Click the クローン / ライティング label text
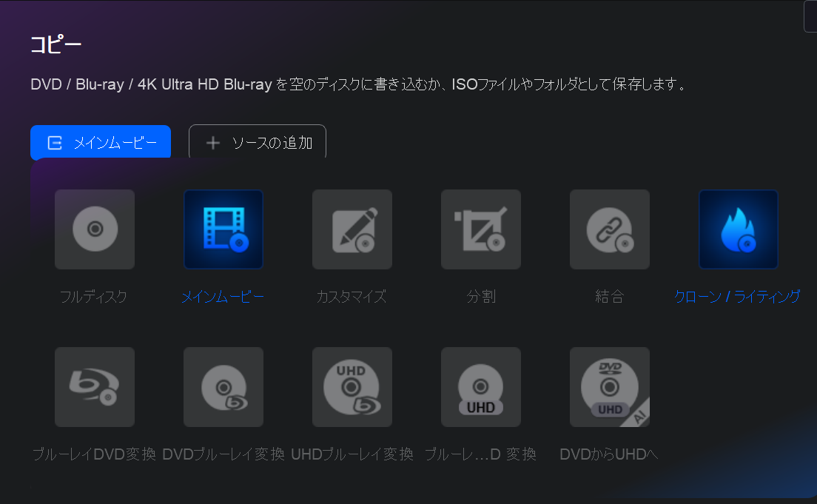 click(x=737, y=297)
